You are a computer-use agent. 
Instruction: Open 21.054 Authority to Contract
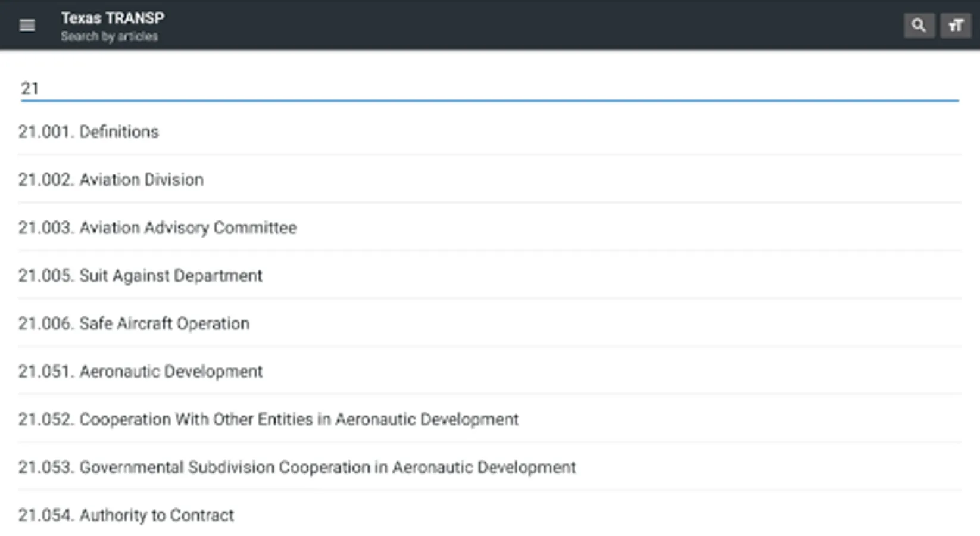coord(126,515)
